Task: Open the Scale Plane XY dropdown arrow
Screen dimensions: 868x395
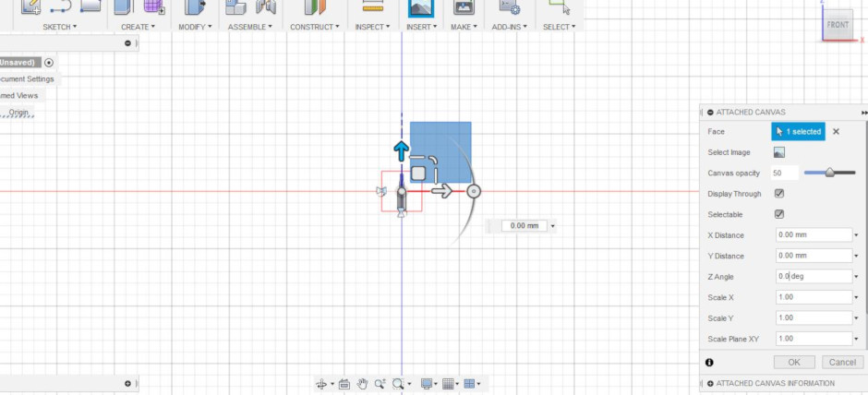Action: click(856, 339)
